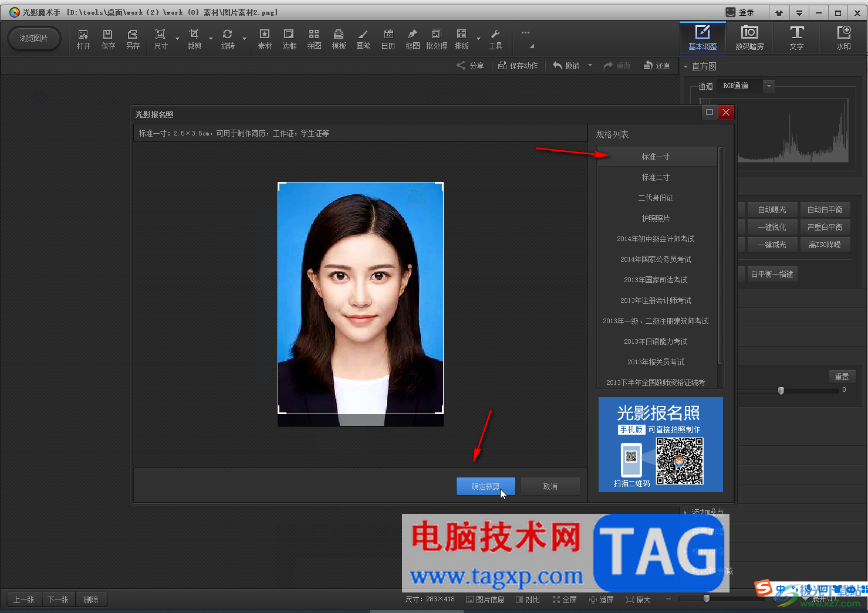Click the 确定裁剪 confirm crop button
The height and width of the screenshot is (613, 868).
(x=485, y=486)
